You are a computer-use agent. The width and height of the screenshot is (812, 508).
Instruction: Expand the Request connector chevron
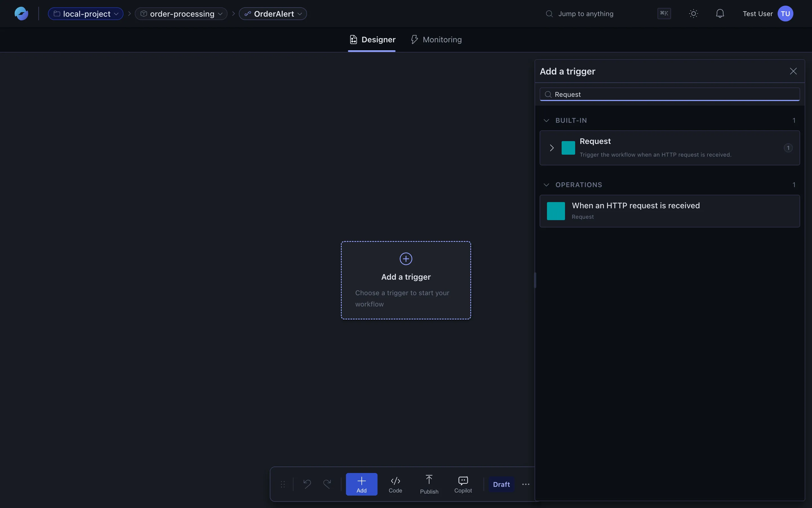point(551,148)
